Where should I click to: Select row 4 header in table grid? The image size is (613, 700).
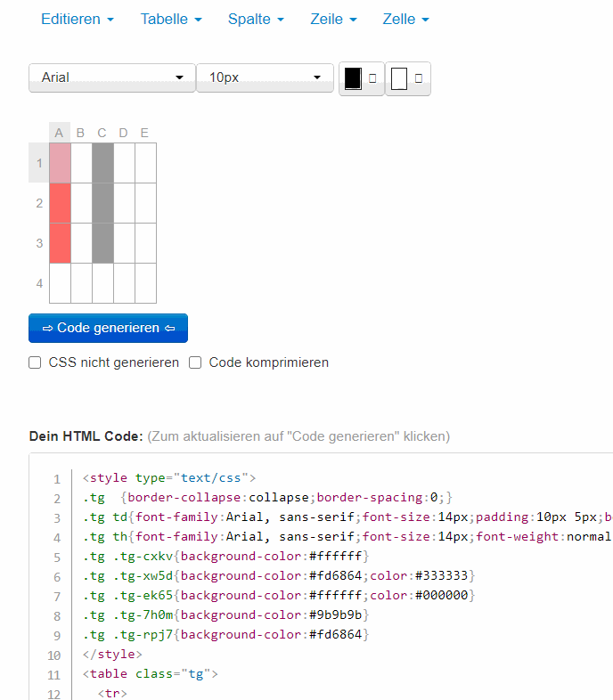(39, 283)
